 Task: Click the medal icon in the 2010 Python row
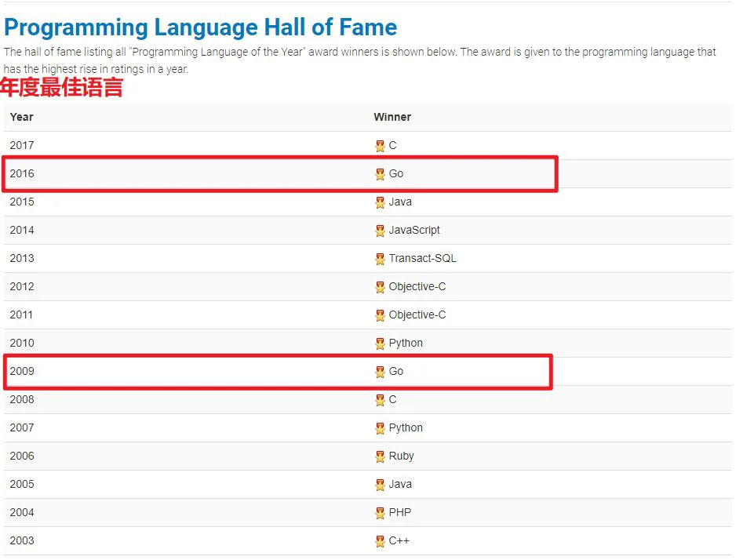tap(380, 344)
